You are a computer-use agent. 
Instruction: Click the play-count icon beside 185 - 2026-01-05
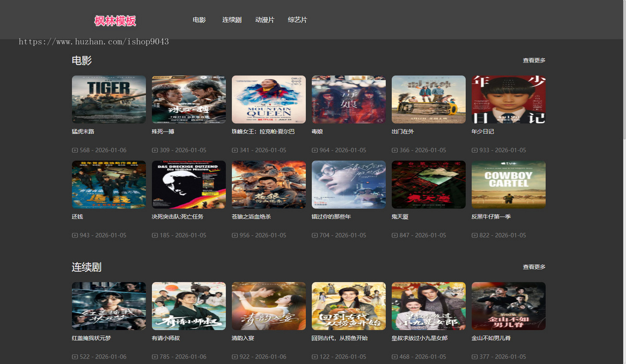154,235
